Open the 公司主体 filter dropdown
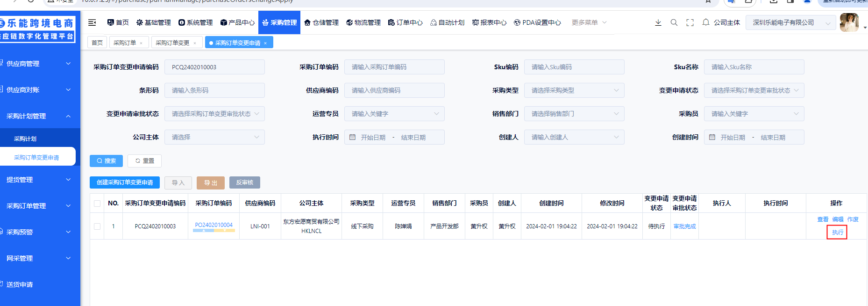Viewport: 868px width, 306px height. [x=214, y=137]
